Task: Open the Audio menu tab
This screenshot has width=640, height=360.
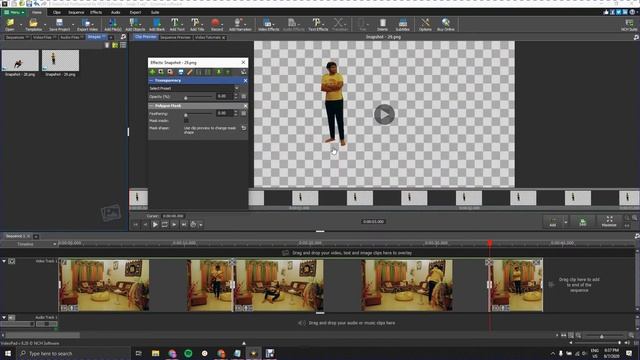Action: coord(116,12)
